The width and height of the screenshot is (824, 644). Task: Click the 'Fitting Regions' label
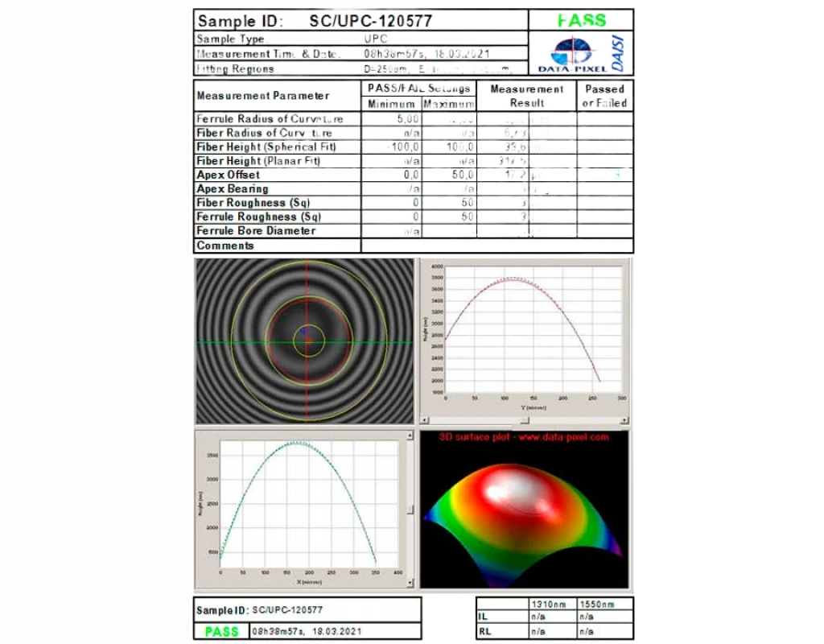click(236, 69)
